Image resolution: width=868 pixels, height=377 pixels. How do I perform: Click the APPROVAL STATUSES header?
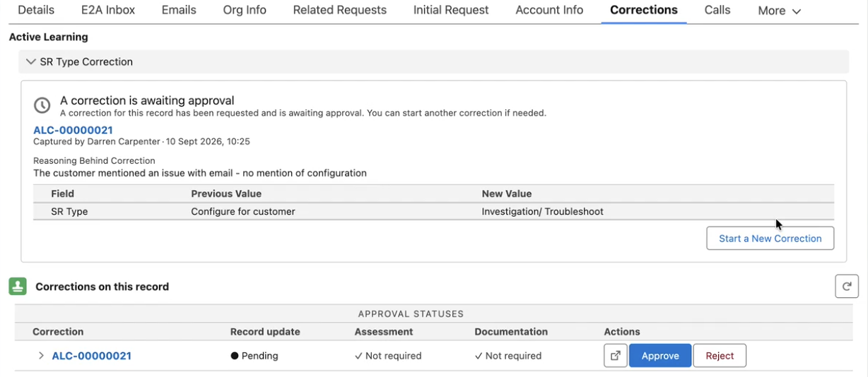point(411,313)
